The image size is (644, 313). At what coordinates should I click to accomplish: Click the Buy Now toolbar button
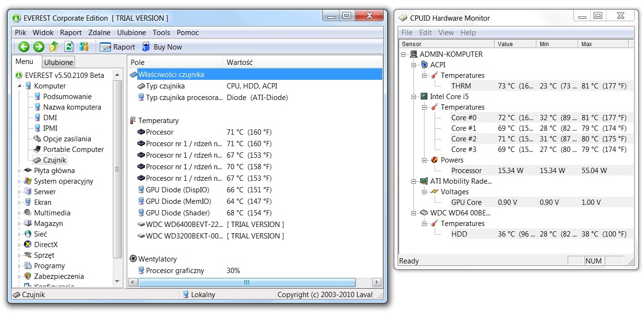point(162,47)
